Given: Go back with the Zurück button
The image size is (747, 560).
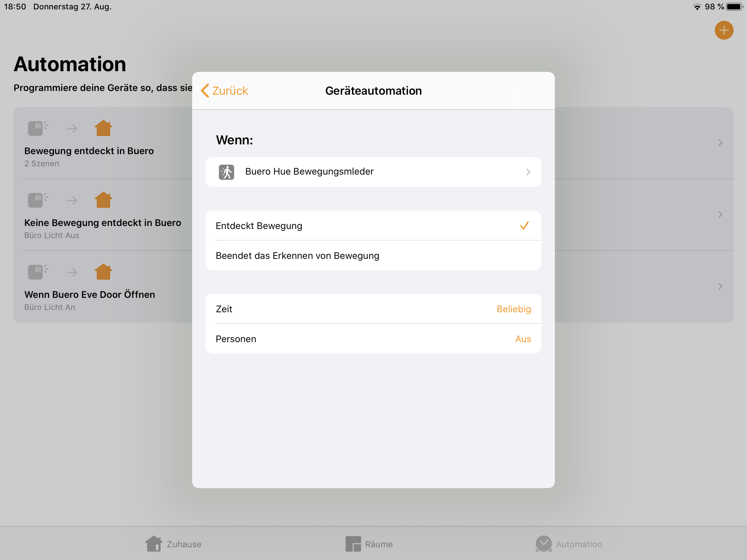Looking at the screenshot, I should tap(225, 91).
